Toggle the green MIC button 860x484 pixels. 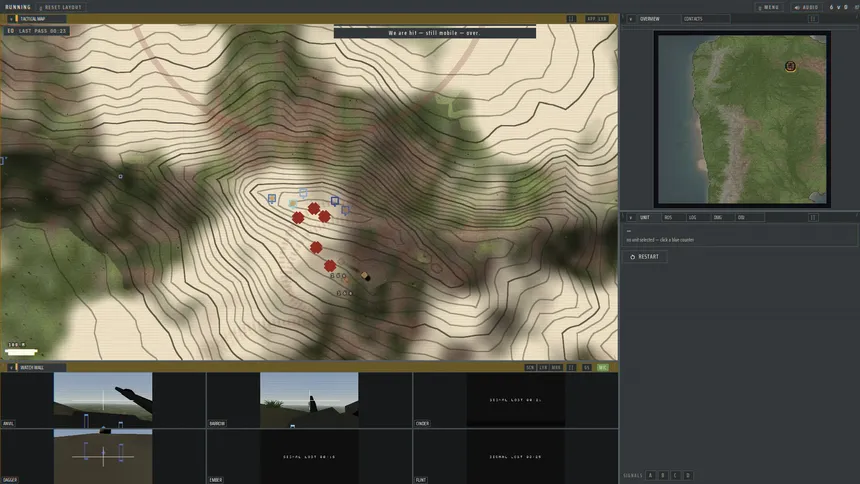pyautogui.click(x=602, y=368)
